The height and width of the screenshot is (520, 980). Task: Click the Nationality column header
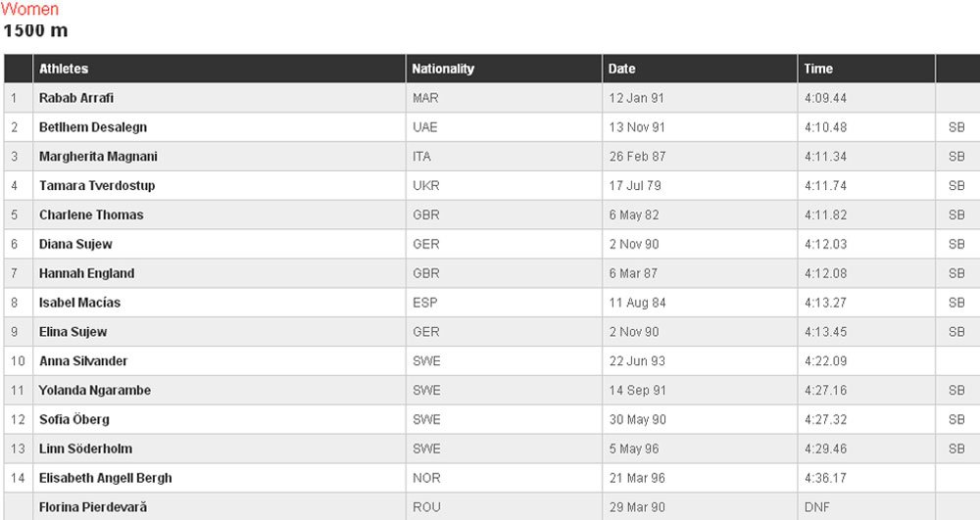click(x=443, y=69)
